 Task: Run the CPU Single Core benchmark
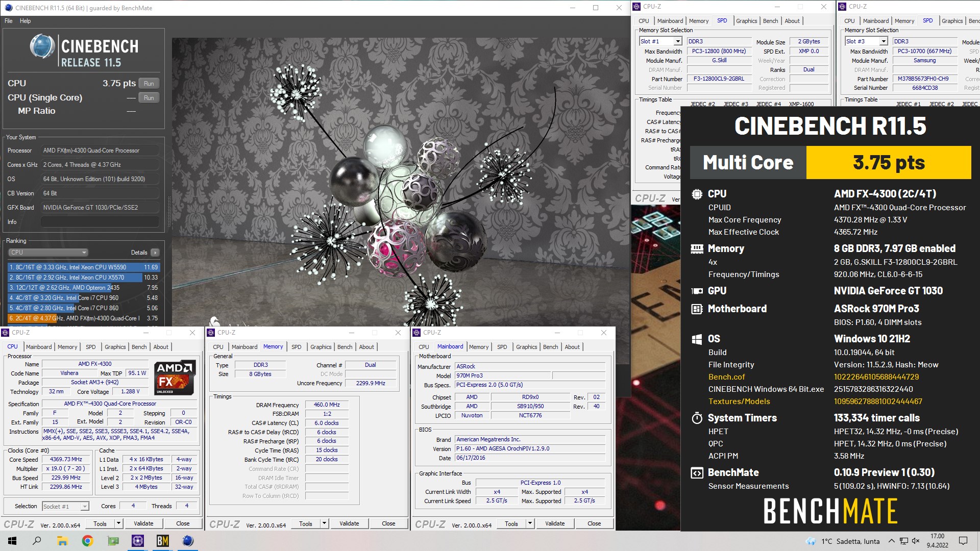[x=149, y=98]
